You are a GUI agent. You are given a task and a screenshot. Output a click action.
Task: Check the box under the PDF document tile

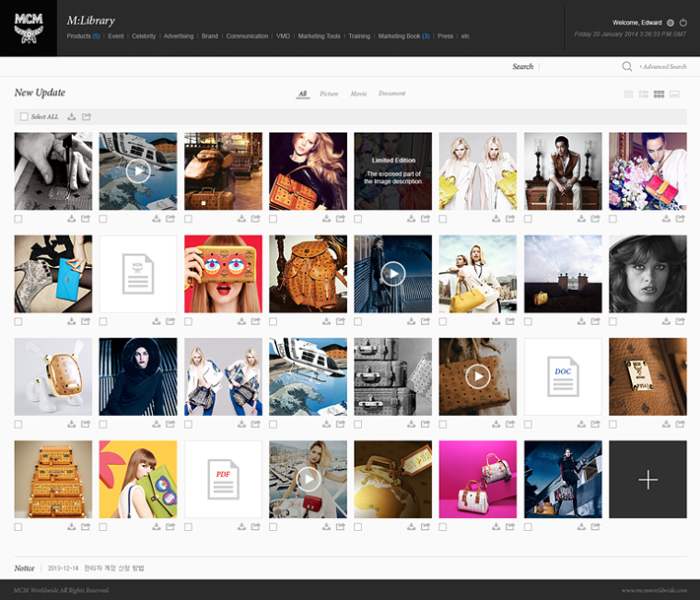[x=188, y=527]
